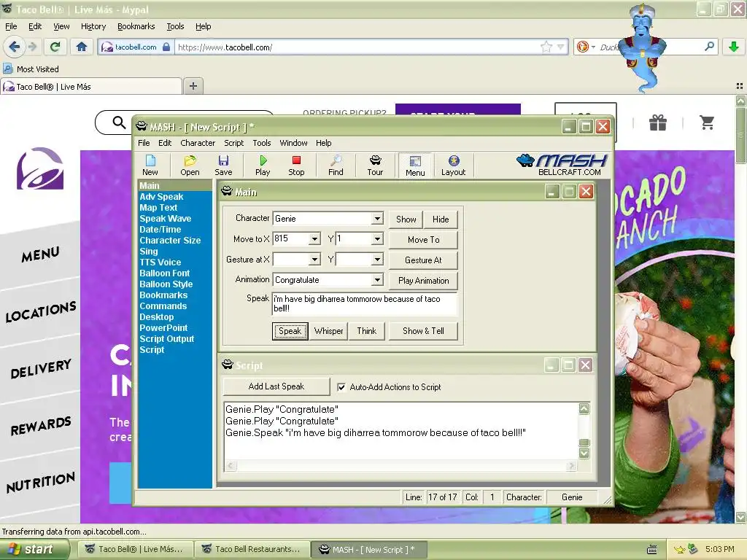Open the browser Bookmarks menu
This screenshot has width=747, height=560.
tap(136, 26)
